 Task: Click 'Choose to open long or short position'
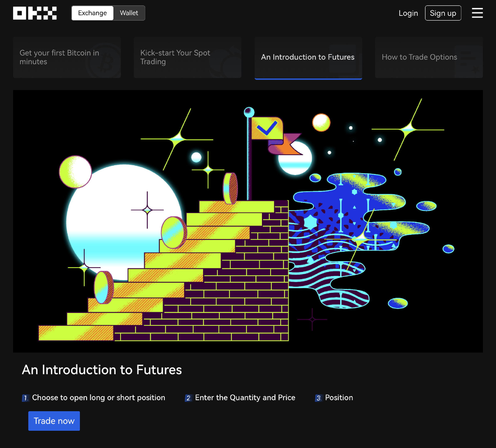pos(98,398)
